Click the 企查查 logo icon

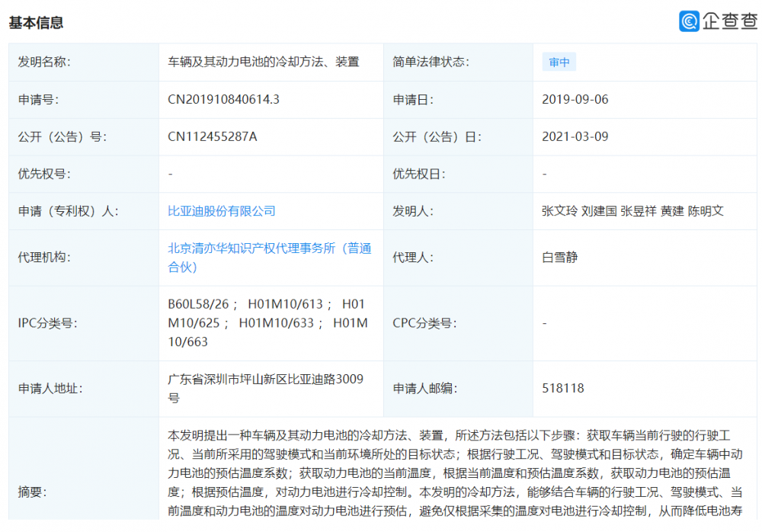(x=689, y=21)
